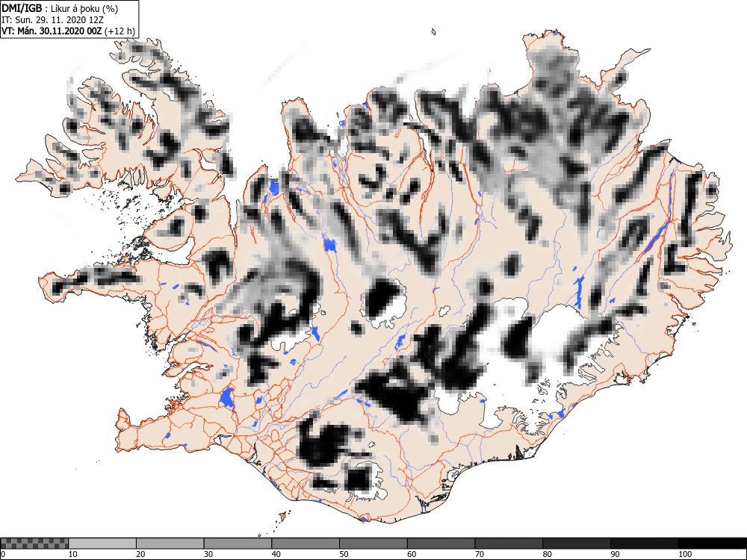
Task: Click the legend swatch between 80 and 90
Action: (x=577, y=544)
